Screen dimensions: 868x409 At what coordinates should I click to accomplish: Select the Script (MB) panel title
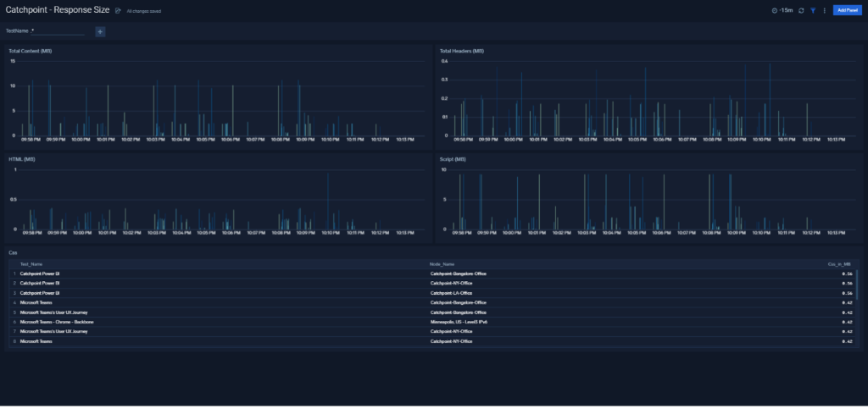pos(453,159)
